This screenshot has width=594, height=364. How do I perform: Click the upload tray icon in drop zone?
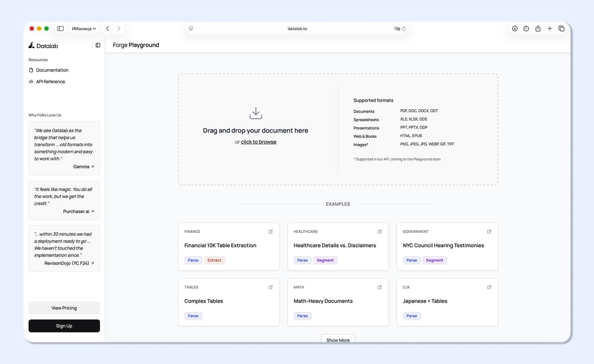[x=256, y=113]
